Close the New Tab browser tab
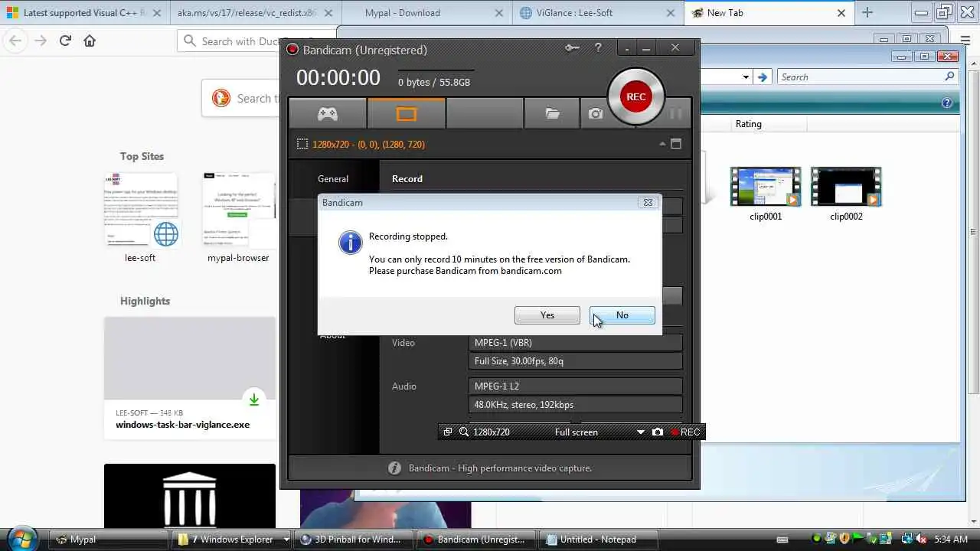The width and height of the screenshot is (980, 551). 841,13
